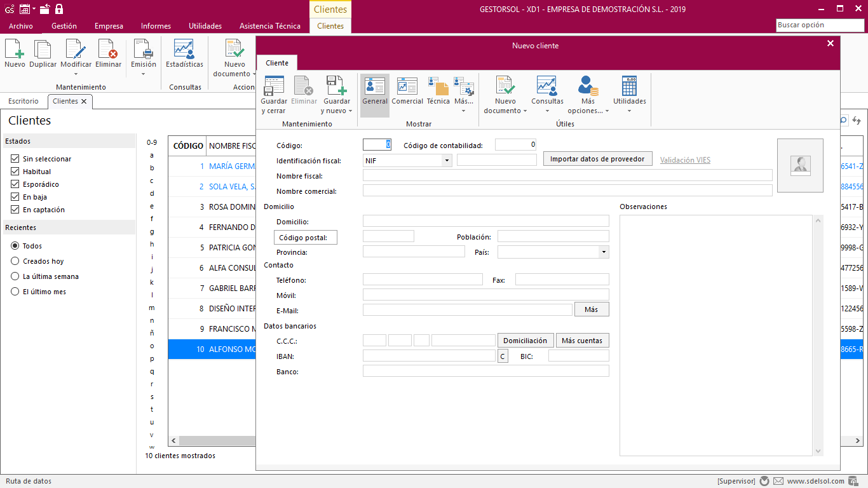This screenshot has height=488, width=868.
Task: Click the Duplicar icon in ribbon
Action: 43,49
